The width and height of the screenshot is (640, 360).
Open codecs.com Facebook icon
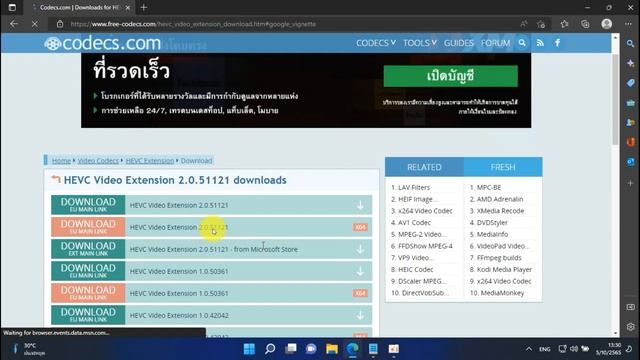[558, 42]
